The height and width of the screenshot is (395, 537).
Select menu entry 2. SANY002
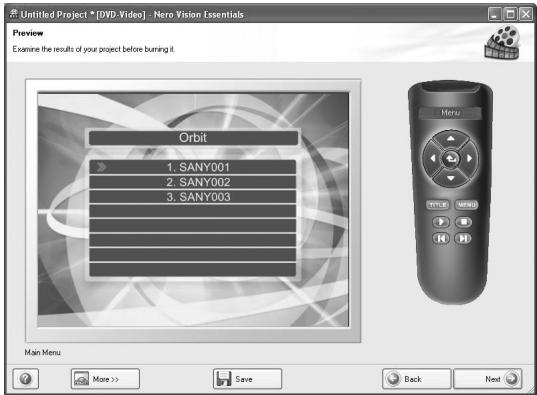point(192,182)
